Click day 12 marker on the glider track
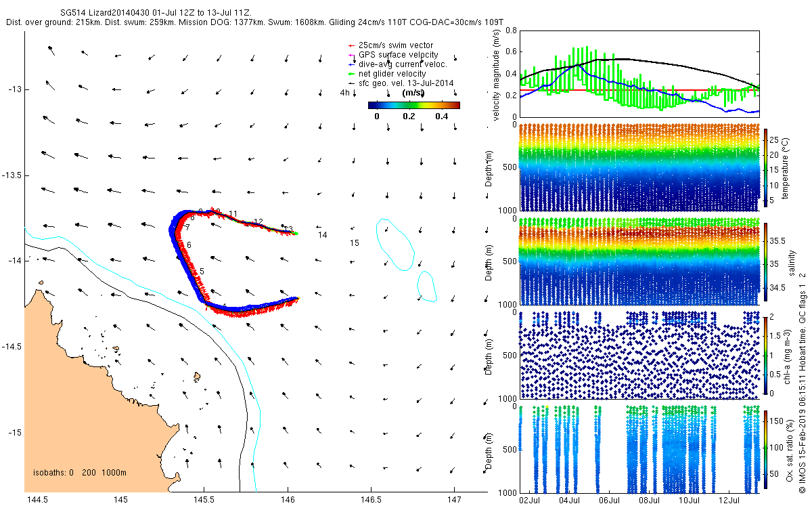The height and width of the screenshot is (508, 812). pos(258,221)
